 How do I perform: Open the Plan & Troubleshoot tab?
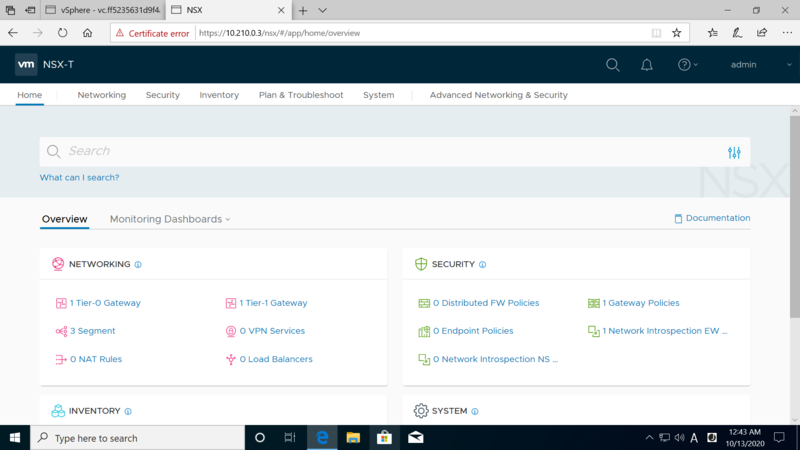300,95
